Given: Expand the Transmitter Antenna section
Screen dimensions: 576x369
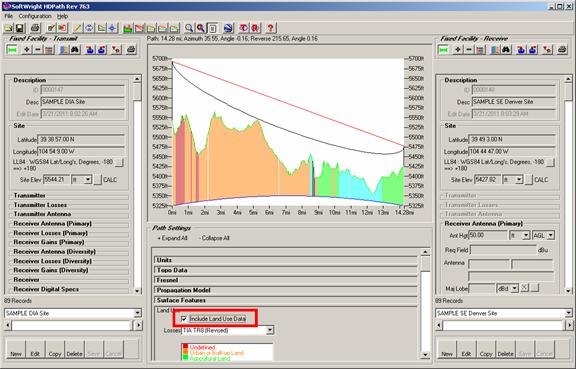Looking at the screenshot, I should click(x=69, y=214).
